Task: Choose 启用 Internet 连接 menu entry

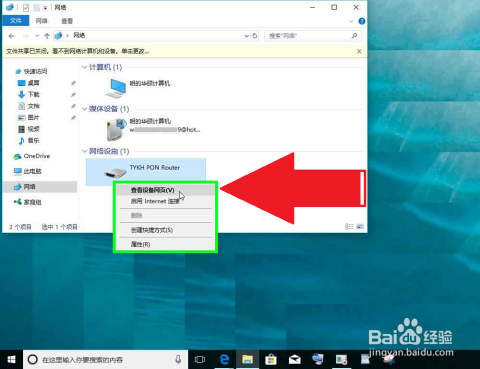Action: 165,201
